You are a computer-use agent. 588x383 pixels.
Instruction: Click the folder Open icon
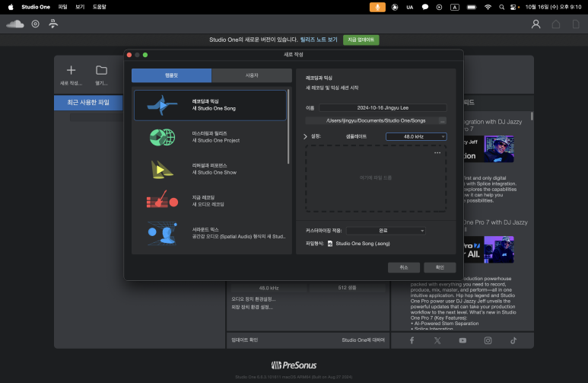(101, 70)
